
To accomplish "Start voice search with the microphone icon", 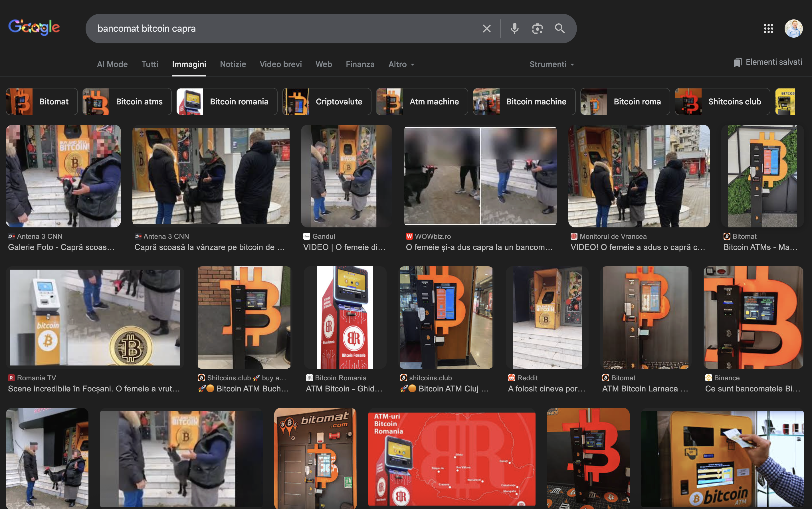I will [514, 29].
